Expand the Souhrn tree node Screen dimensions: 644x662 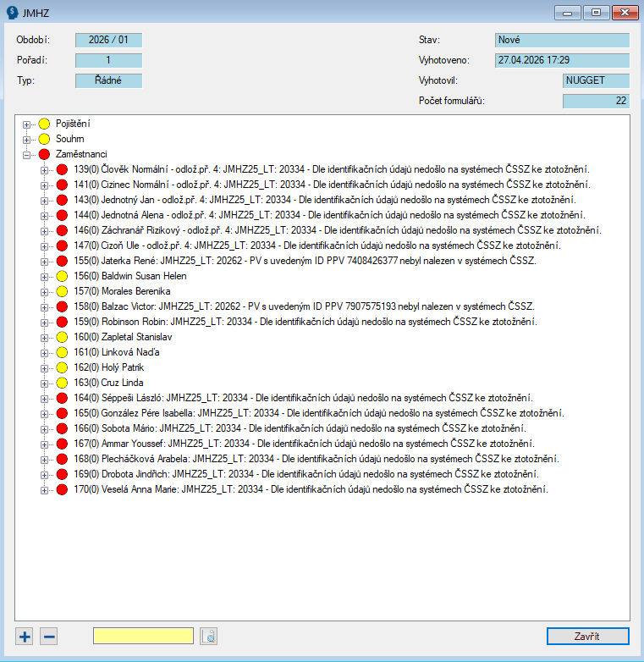27,140
